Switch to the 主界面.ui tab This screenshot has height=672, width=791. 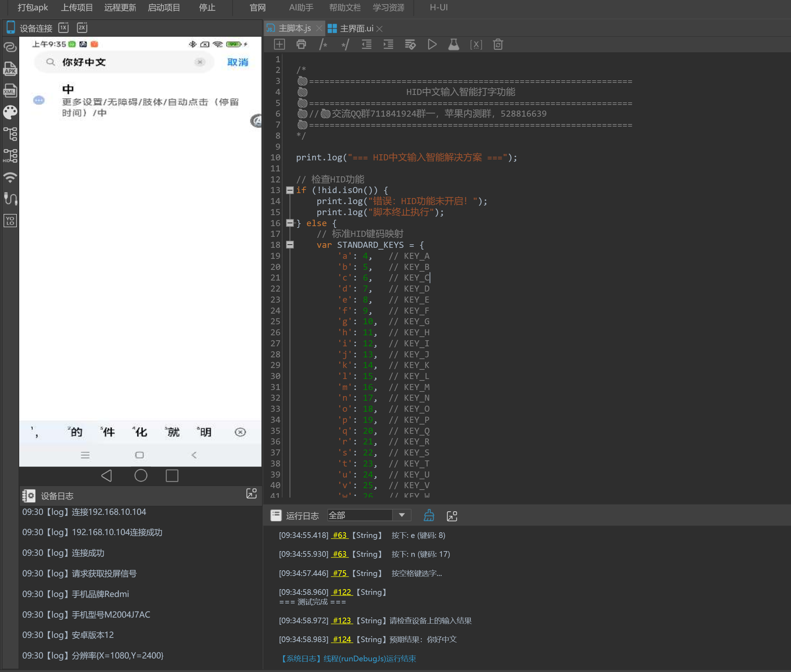click(356, 28)
